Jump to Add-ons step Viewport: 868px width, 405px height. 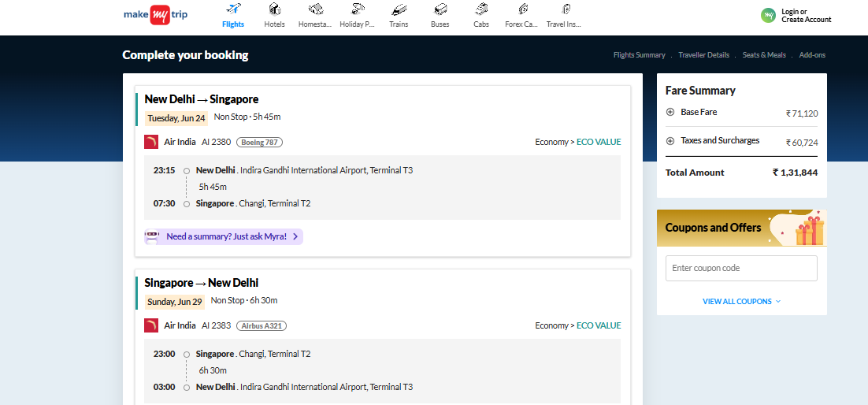pyautogui.click(x=812, y=55)
